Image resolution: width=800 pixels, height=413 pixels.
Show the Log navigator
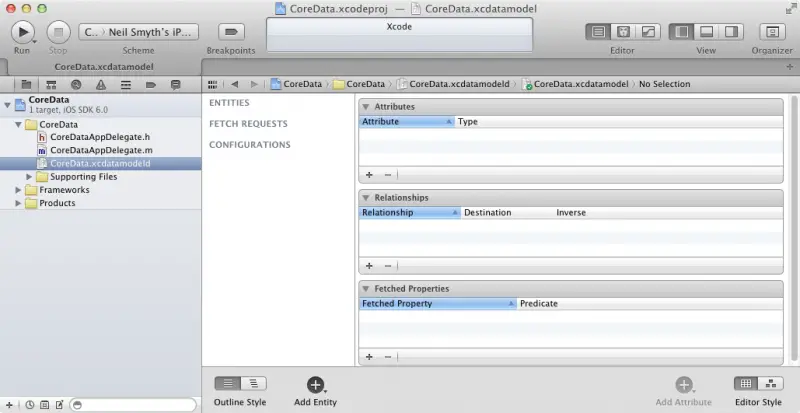click(x=176, y=85)
